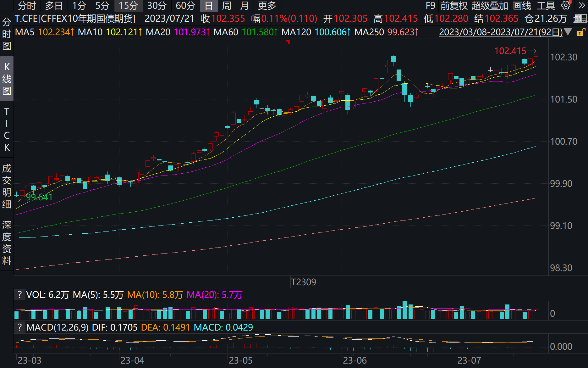Image resolution: width=588 pixels, height=368 pixels.
Task: Open the 更多 more periods dropdown
Action: pos(267,6)
